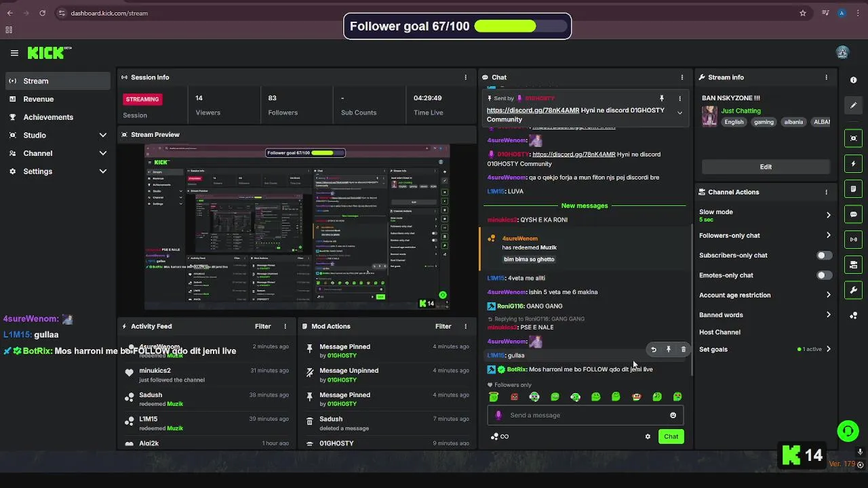Toggle the stream preview focus icon

coord(853,138)
